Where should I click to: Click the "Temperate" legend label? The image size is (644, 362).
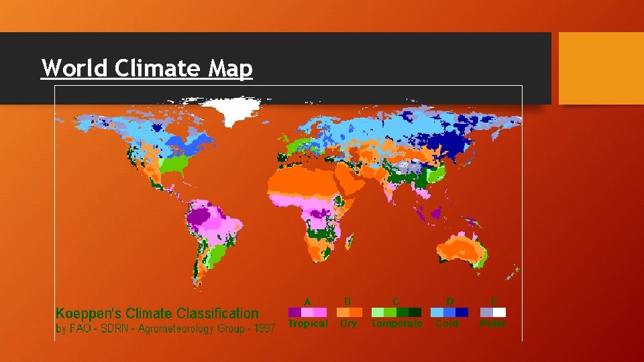[x=396, y=323]
